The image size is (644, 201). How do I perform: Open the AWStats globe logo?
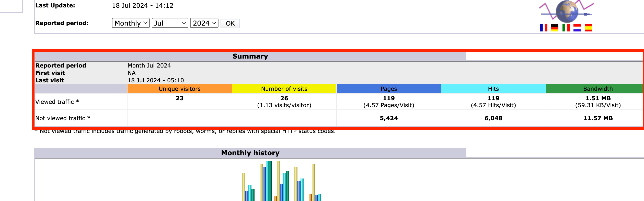(x=566, y=11)
